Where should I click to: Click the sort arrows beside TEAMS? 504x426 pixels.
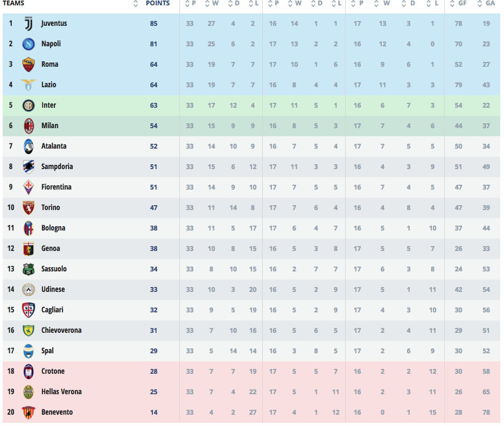pos(136,4)
